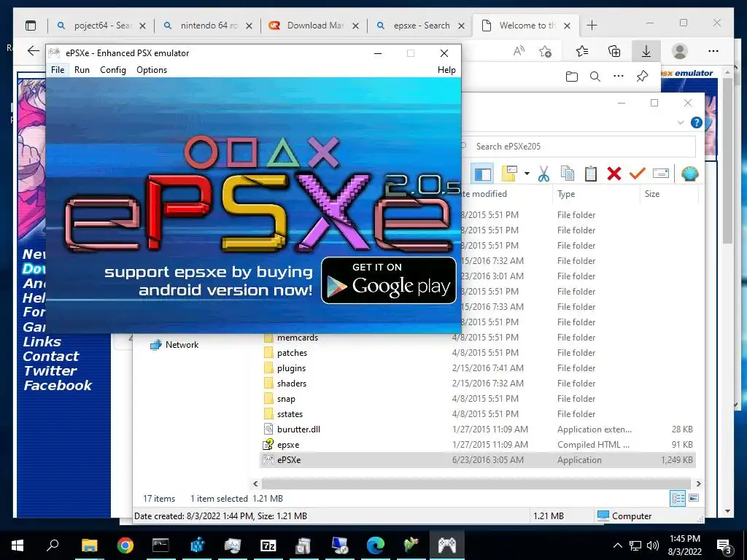Click the Explorer horizontal scrollbar left arrow
The height and width of the screenshot is (560, 747).
[255, 483]
